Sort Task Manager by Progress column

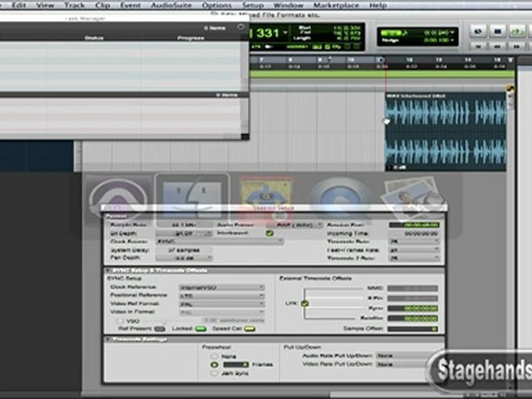[191, 38]
